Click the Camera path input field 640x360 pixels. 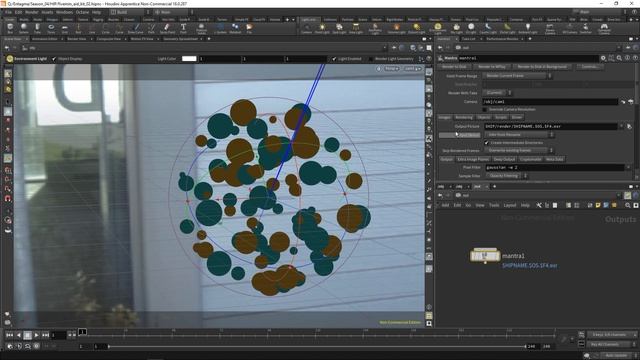550,102
